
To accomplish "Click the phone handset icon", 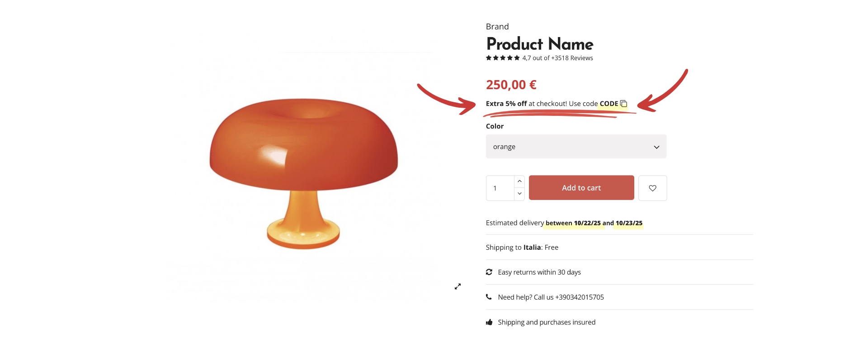I will coord(489,297).
